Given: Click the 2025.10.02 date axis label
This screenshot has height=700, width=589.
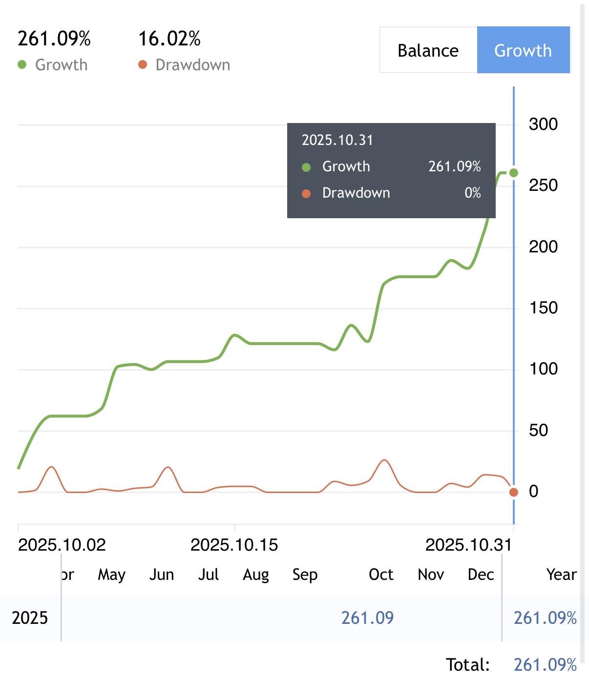Looking at the screenshot, I should (62, 545).
